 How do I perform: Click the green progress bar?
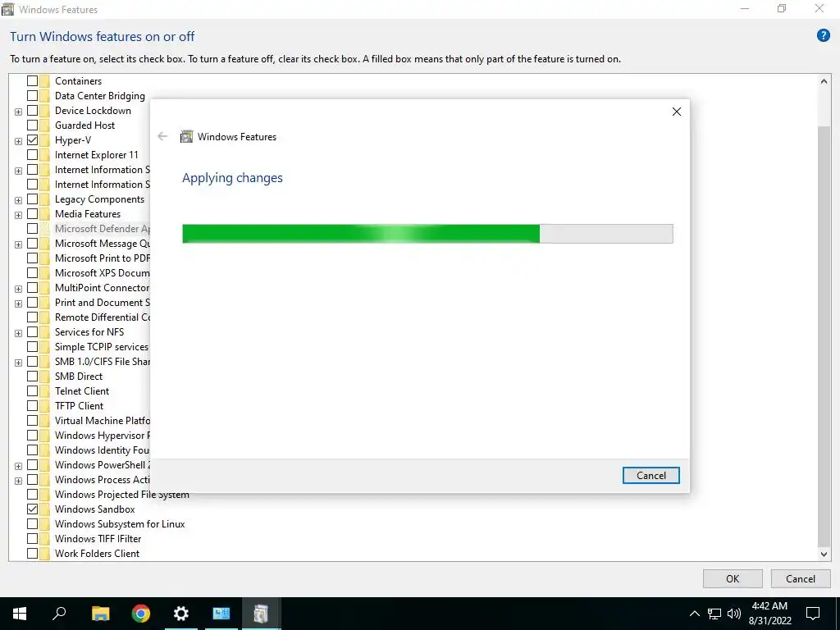(x=427, y=234)
